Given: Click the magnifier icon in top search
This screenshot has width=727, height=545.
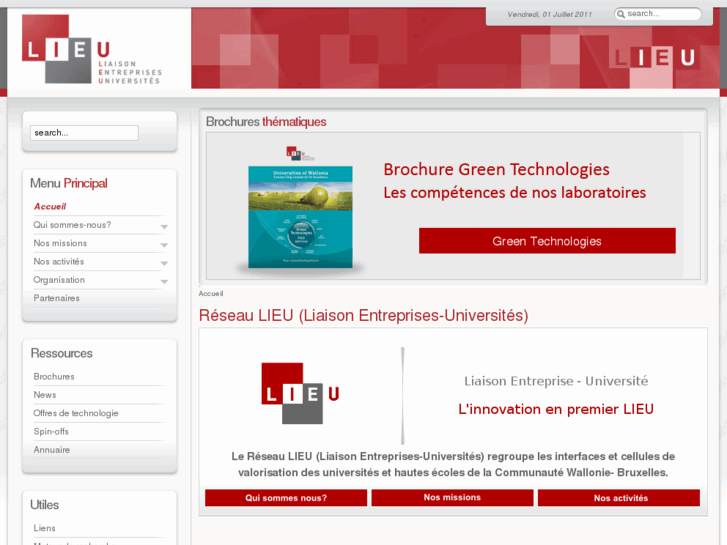Looking at the screenshot, I should (x=621, y=14).
